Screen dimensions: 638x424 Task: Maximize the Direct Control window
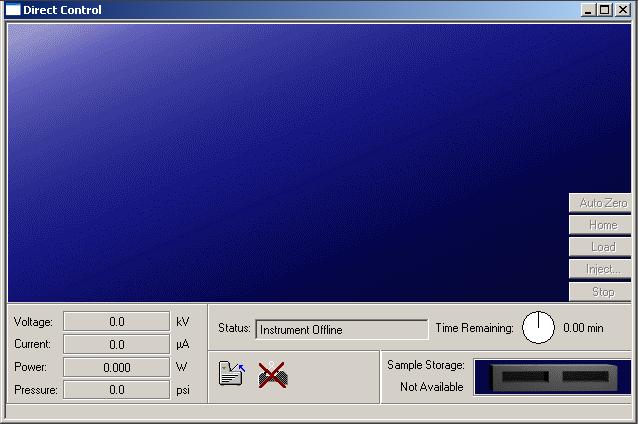[x=605, y=10]
